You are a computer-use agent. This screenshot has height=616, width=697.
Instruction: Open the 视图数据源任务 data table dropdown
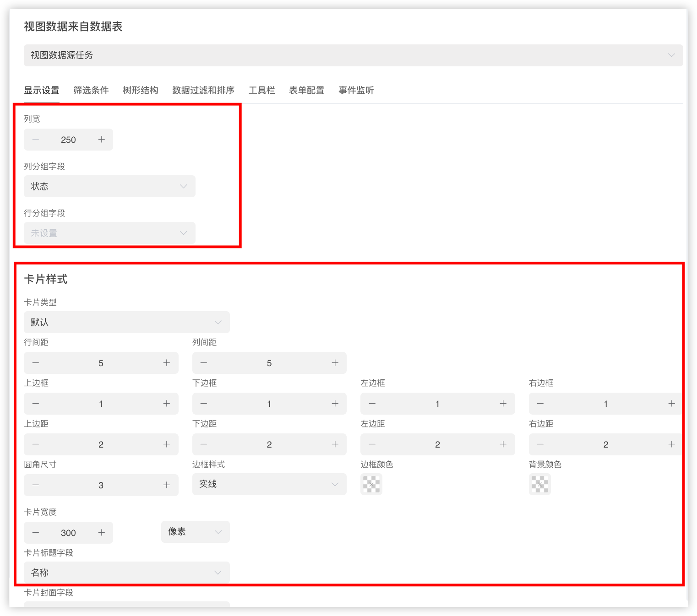[x=353, y=55]
